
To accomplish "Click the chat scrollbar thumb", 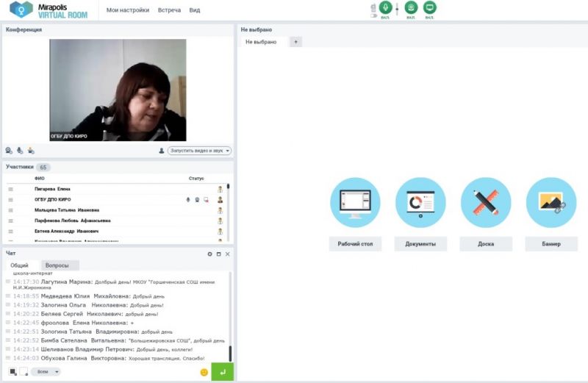I will tap(230, 354).
